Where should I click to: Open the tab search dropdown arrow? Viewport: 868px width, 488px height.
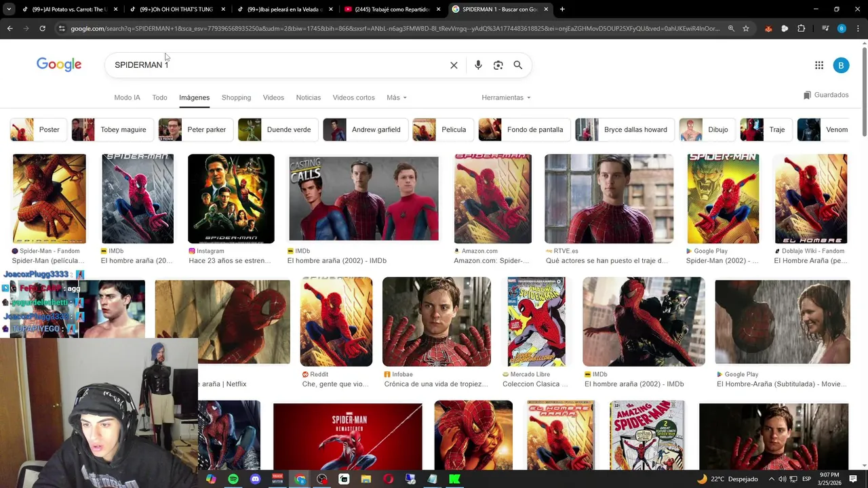tap(9, 9)
